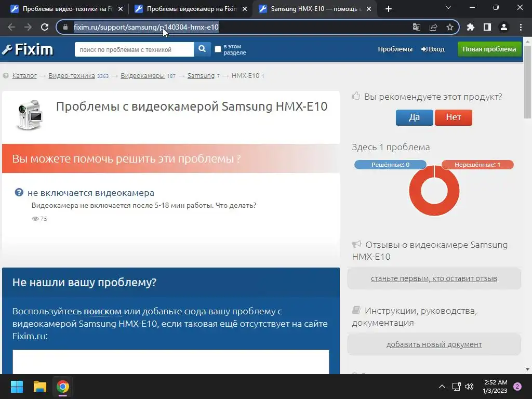Vote 'Да' to recommend the product

414,117
